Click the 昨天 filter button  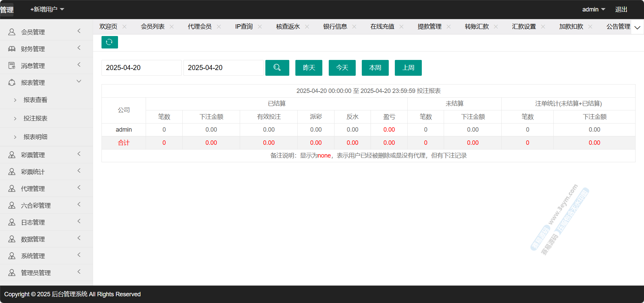point(309,68)
